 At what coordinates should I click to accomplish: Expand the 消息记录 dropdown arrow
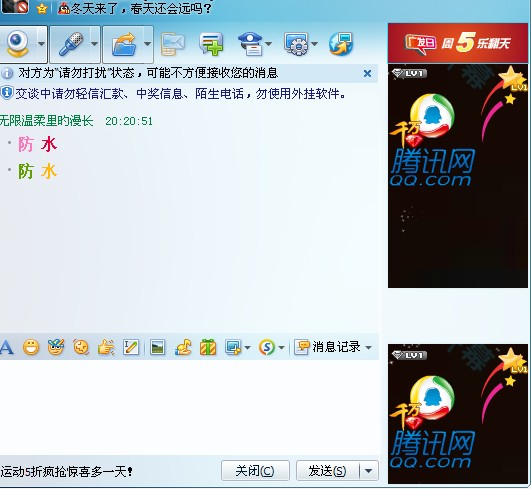click(368, 347)
